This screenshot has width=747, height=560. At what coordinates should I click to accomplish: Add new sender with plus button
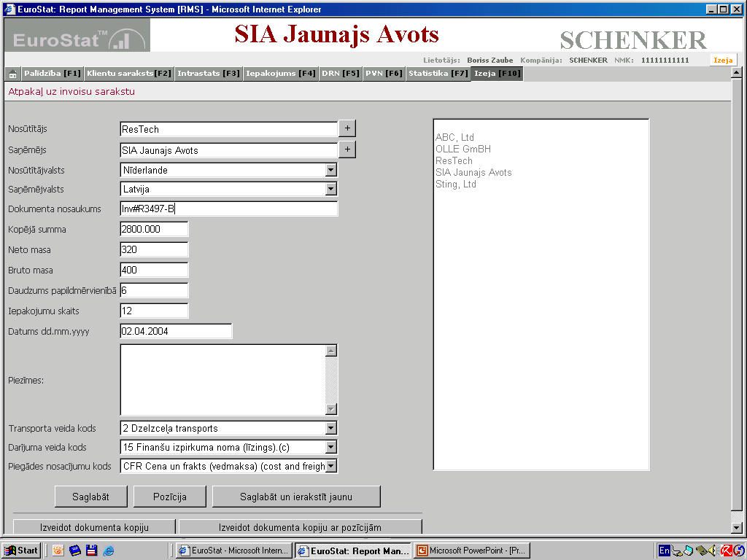[x=347, y=128]
